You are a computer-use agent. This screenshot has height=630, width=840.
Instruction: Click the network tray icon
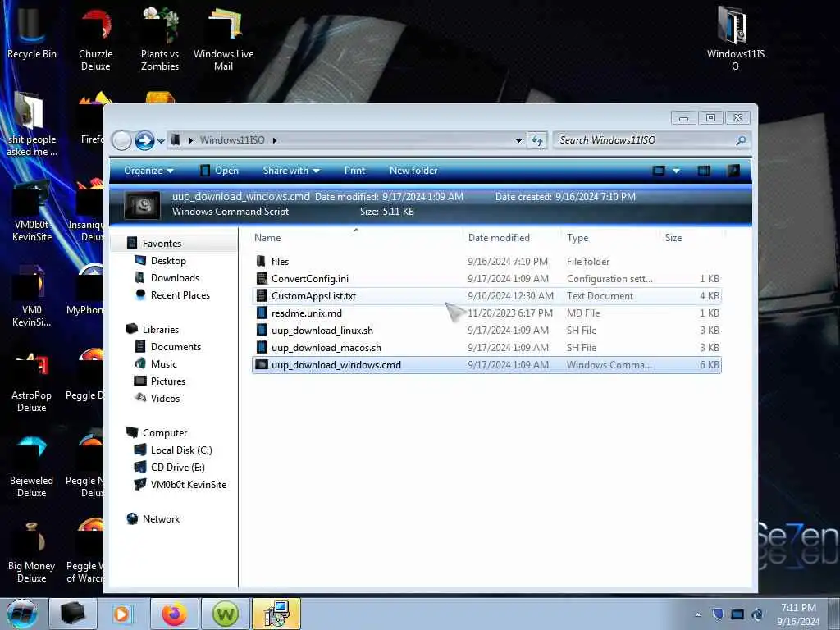coord(737,614)
